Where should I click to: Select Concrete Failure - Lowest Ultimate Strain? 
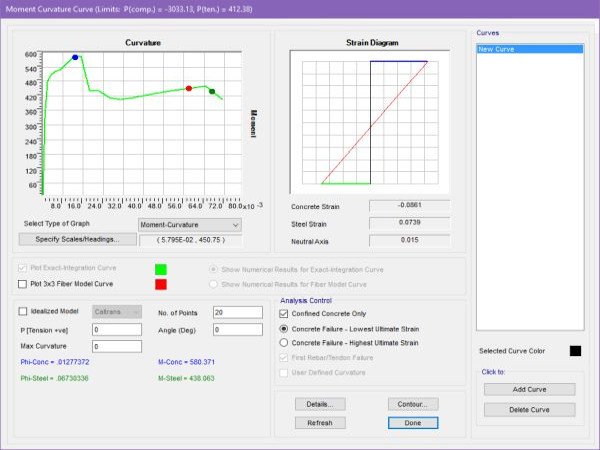point(284,328)
